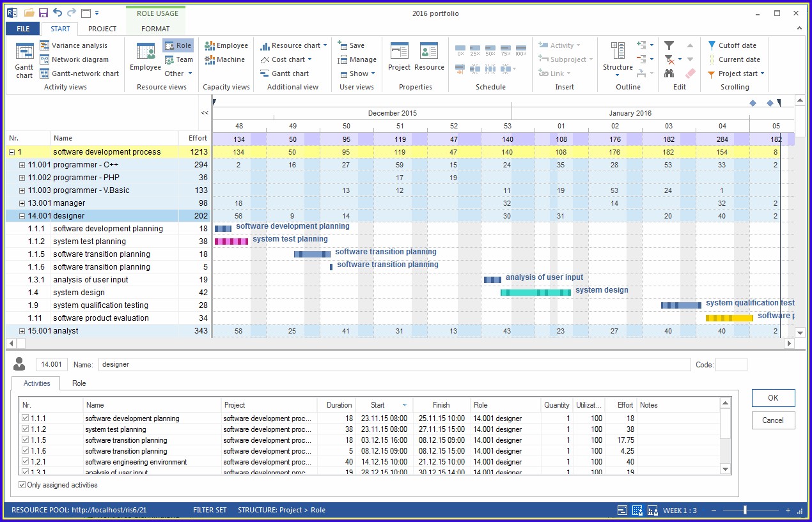Click the Effort column header in tree
Screen dimensions: 812x522
(x=194, y=138)
